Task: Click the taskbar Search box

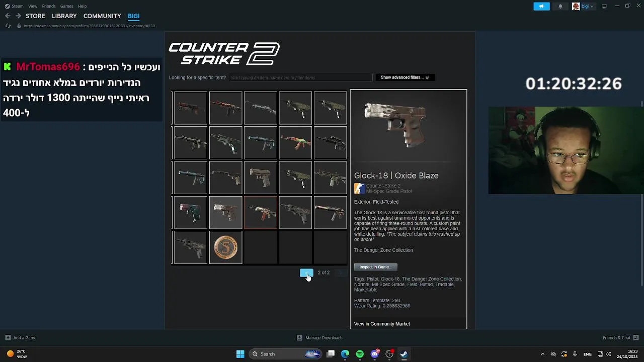Action: point(285,354)
